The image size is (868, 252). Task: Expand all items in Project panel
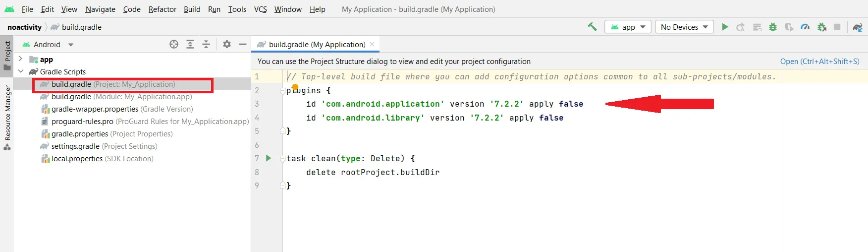[190, 44]
